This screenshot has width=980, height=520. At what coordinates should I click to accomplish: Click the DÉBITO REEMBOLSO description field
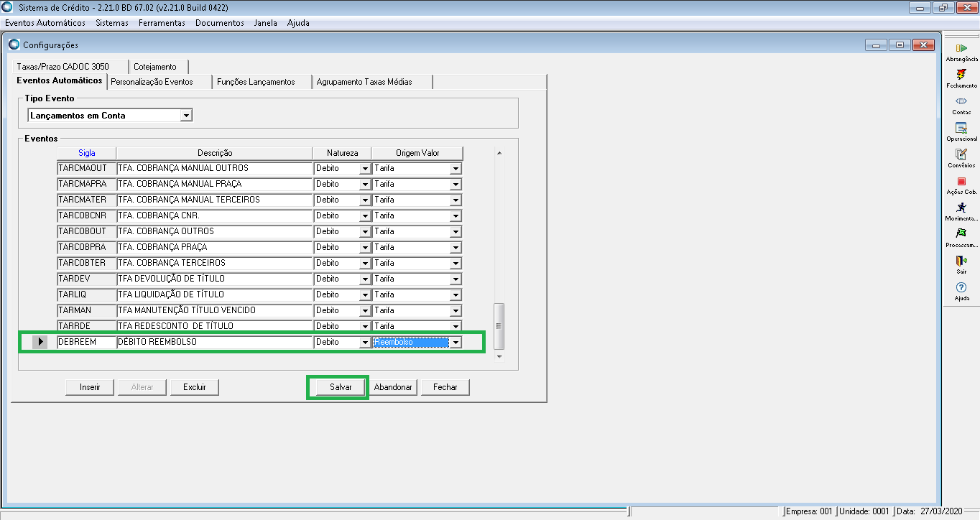click(215, 343)
